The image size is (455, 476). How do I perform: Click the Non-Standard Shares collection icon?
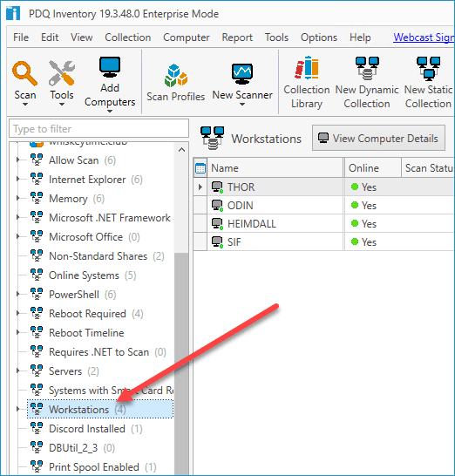pos(37,255)
